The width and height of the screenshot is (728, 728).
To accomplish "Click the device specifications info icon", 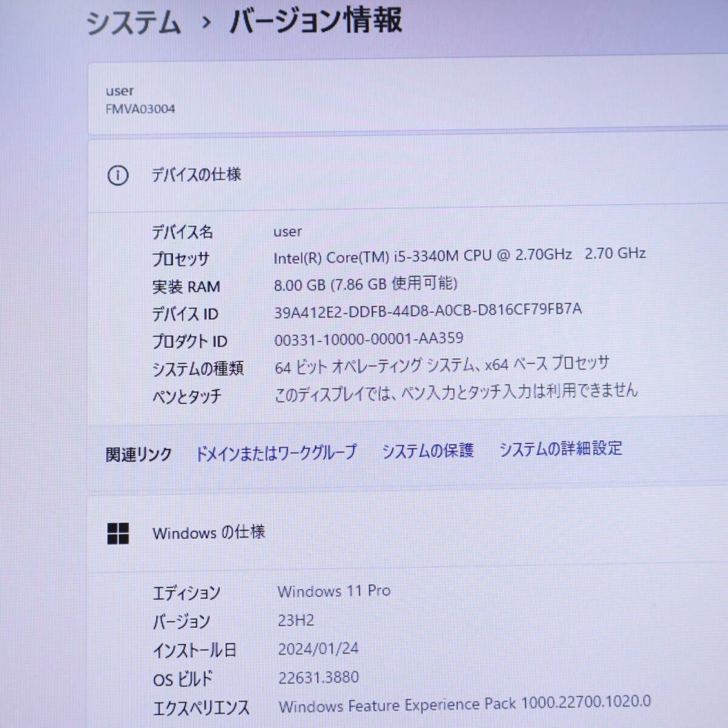I will coord(118,176).
